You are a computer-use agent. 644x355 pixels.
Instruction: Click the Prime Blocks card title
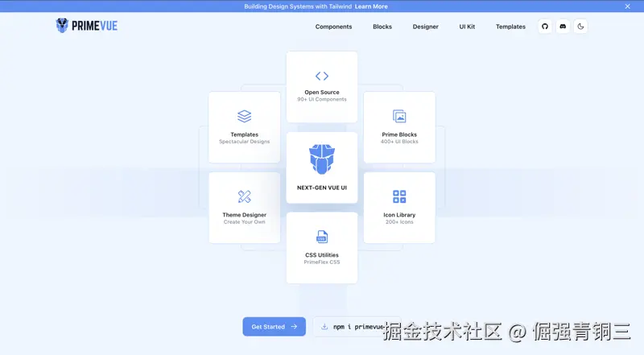click(x=399, y=134)
